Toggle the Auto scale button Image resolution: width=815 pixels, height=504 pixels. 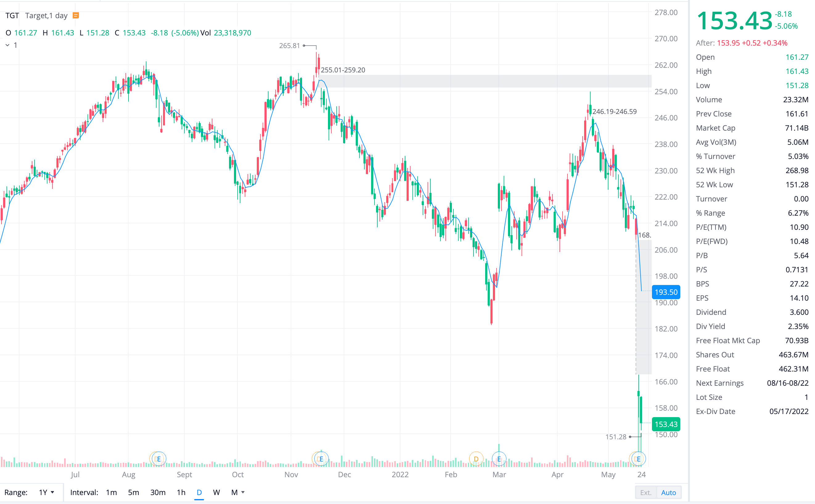pos(668,493)
